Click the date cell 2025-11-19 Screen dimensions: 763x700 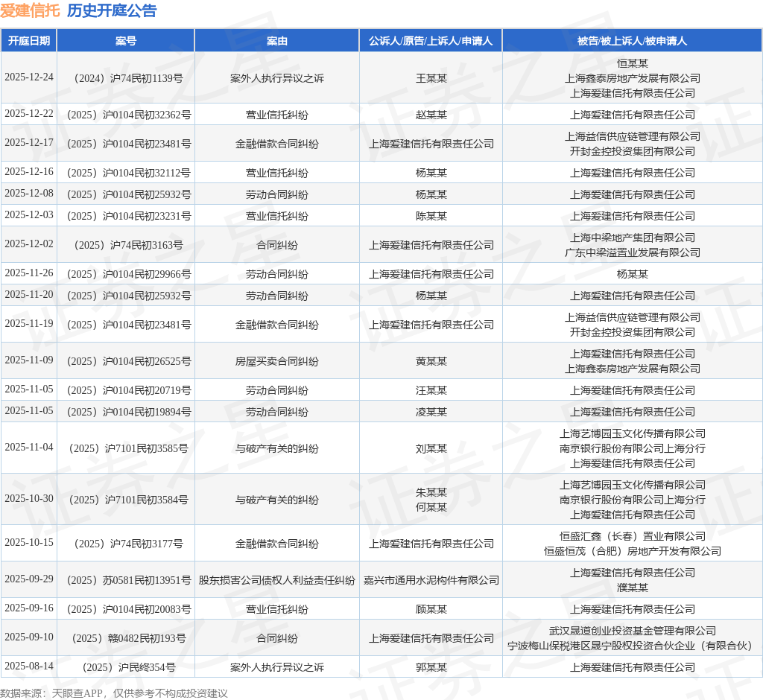coord(29,324)
